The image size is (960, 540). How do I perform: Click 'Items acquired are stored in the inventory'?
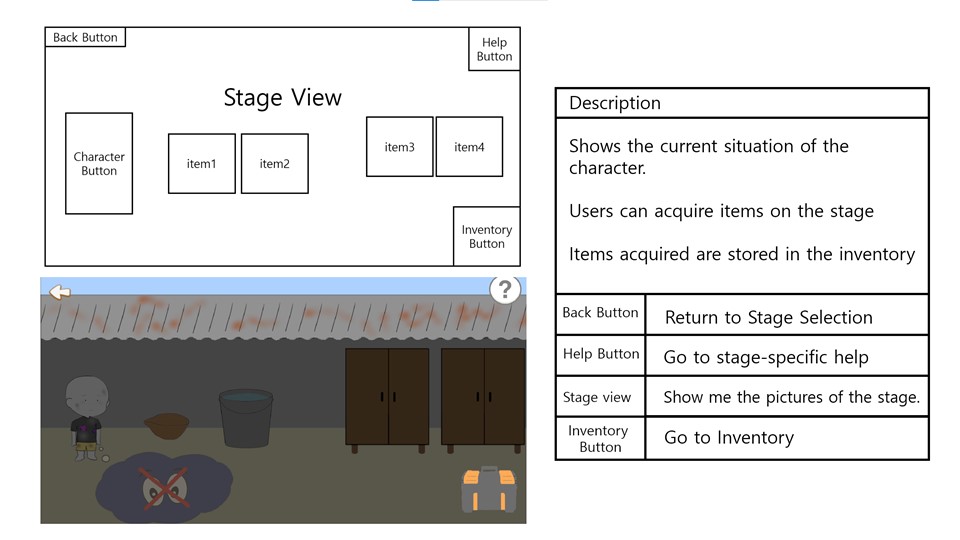742,254
